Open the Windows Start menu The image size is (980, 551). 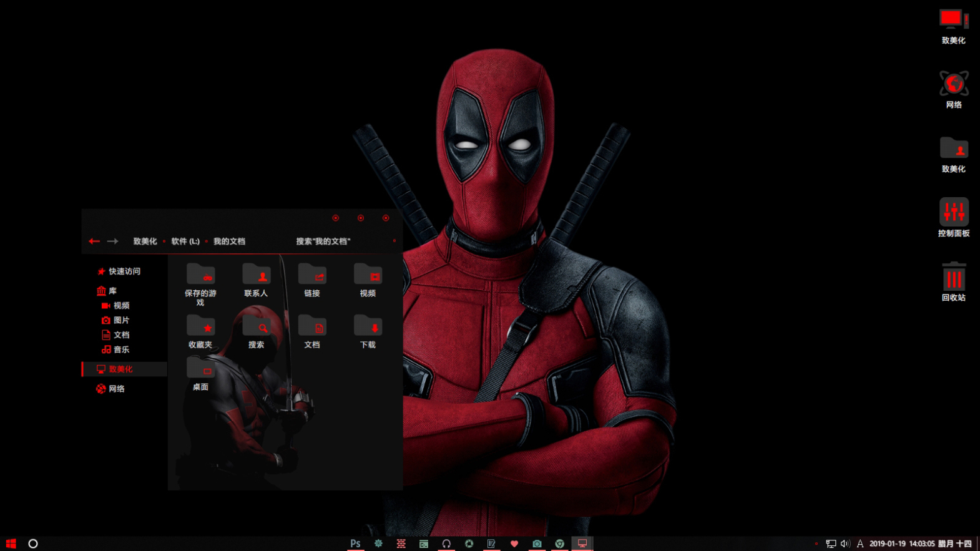click(x=11, y=544)
